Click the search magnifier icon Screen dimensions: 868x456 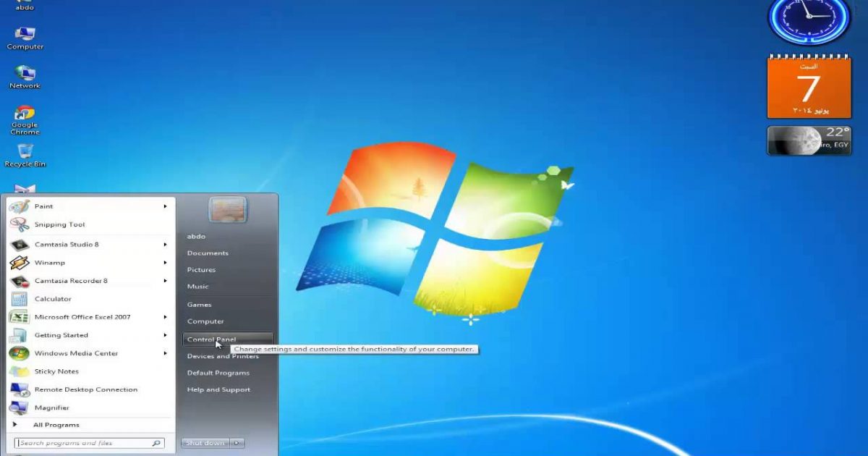tap(156, 443)
